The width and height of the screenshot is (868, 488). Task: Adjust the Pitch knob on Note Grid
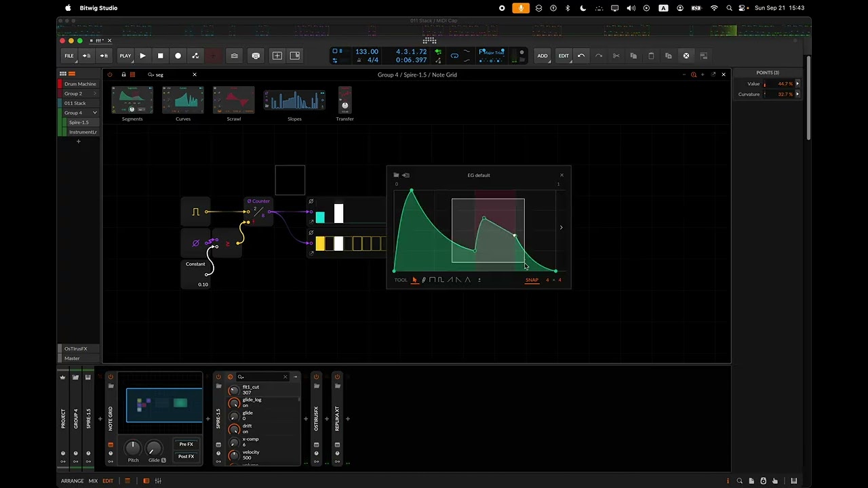(x=133, y=448)
